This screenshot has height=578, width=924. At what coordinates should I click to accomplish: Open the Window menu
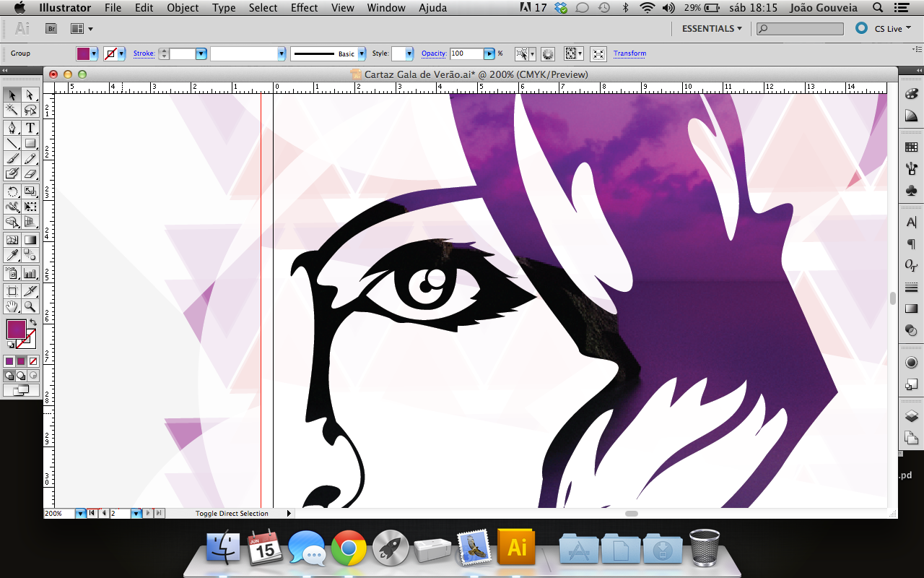point(386,8)
